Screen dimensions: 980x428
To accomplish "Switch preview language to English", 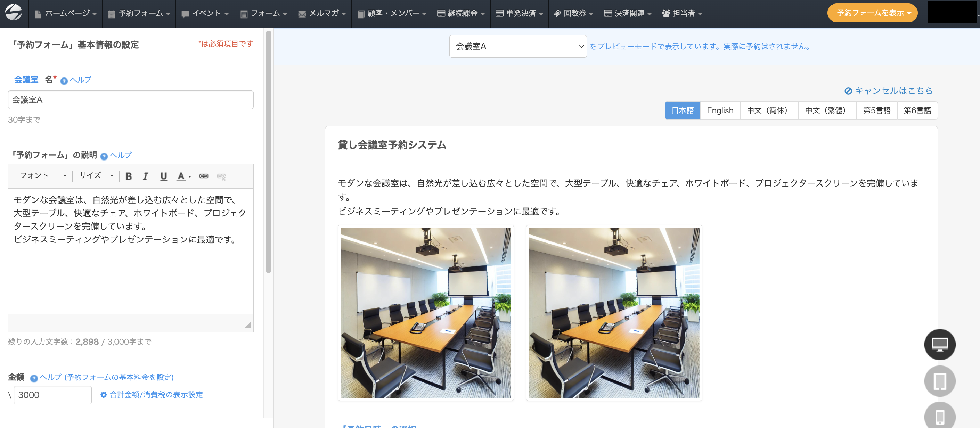I will [x=720, y=110].
